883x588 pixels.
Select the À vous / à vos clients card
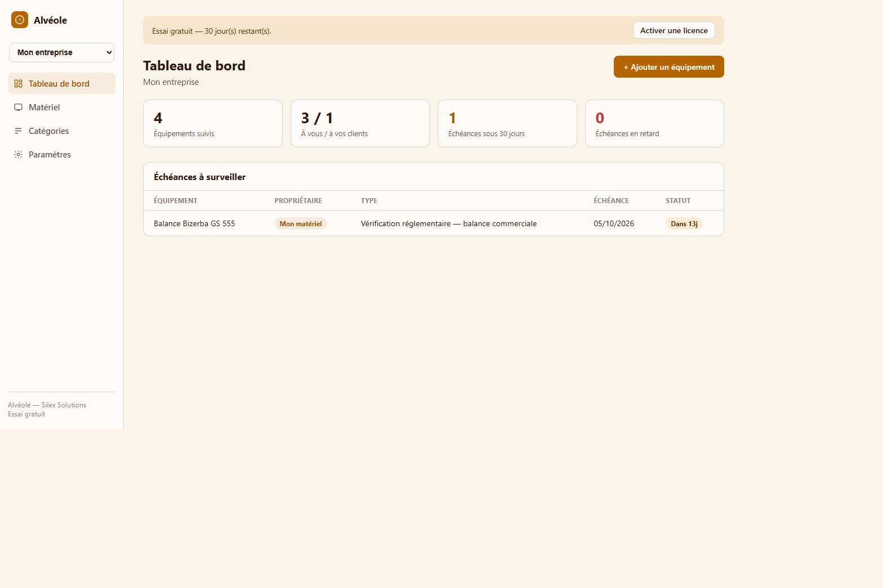(x=360, y=124)
